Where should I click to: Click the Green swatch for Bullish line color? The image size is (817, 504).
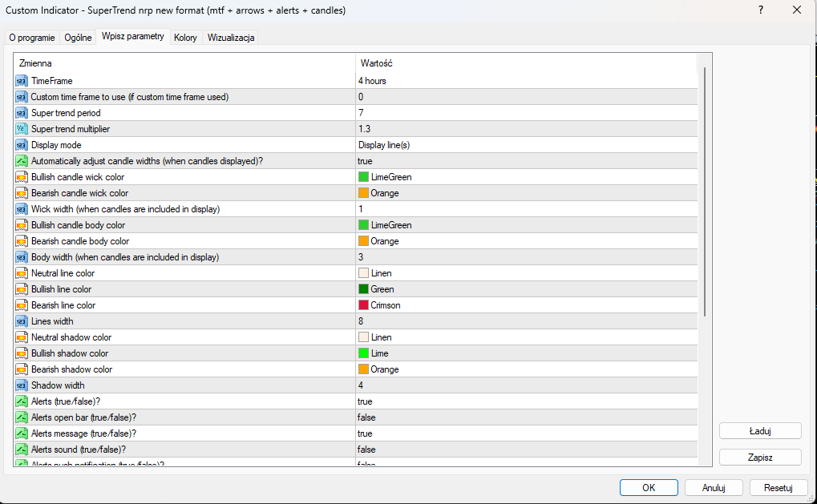click(x=363, y=289)
